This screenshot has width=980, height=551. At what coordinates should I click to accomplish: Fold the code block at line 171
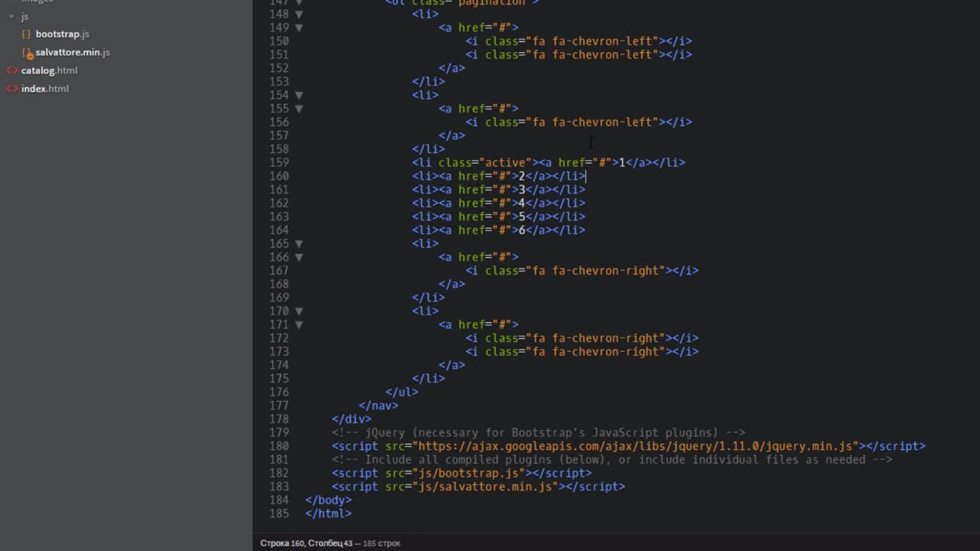pyautogui.click(x=299, y=324)
